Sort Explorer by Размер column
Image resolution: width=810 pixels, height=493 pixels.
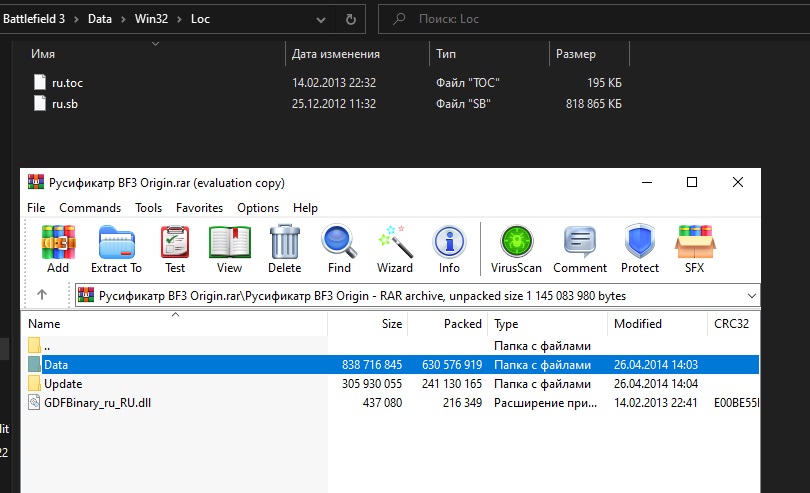pos(575,54)
